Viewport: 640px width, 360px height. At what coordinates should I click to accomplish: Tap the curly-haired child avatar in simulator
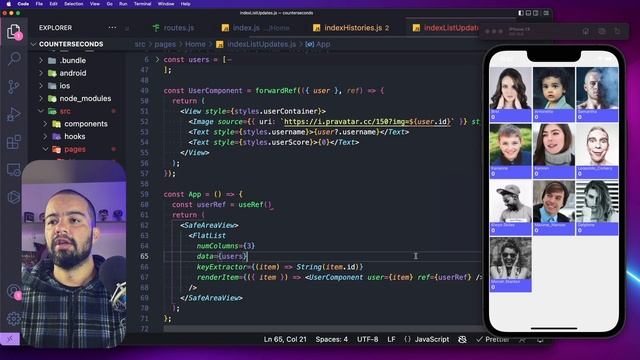[x=553, y=89]
